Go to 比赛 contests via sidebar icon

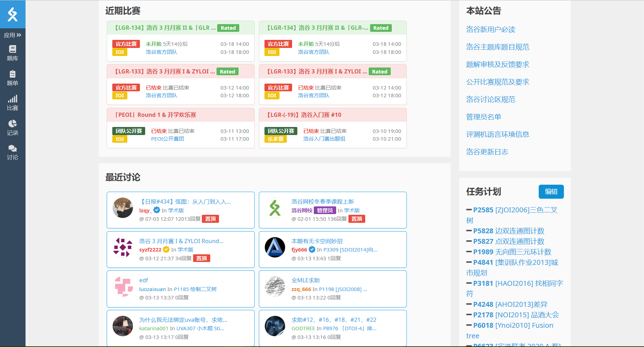[13, 103]
